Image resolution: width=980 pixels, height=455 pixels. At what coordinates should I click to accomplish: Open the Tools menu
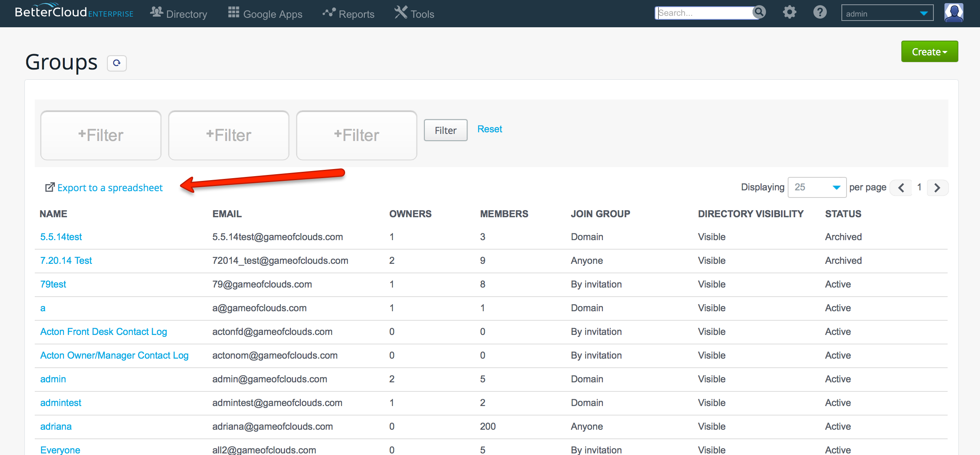coord(414,13)
